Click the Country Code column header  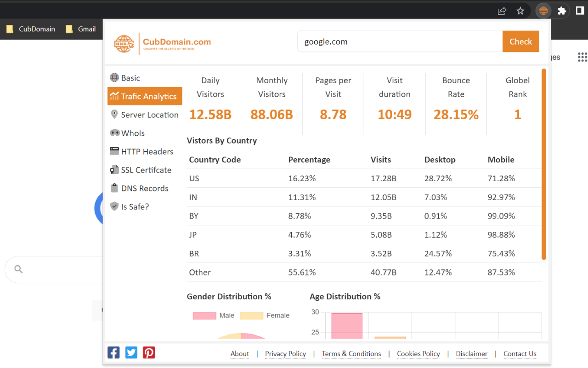point(215,160)
